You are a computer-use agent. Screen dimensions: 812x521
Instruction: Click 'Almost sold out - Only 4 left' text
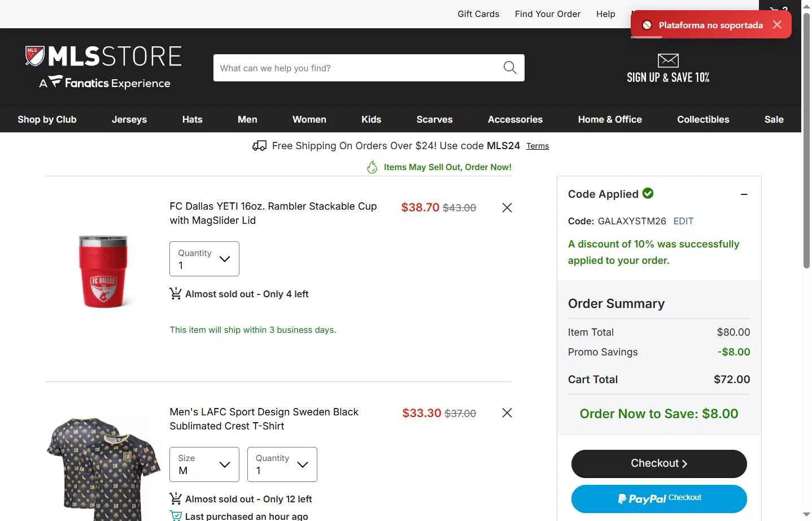247,294
